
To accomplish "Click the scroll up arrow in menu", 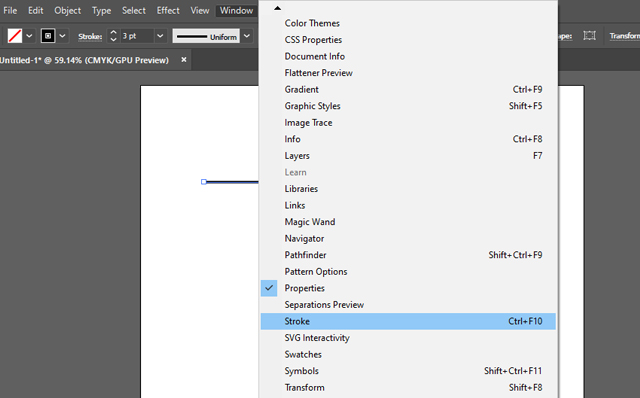I will pyautogui.click(x=278, y=8).
